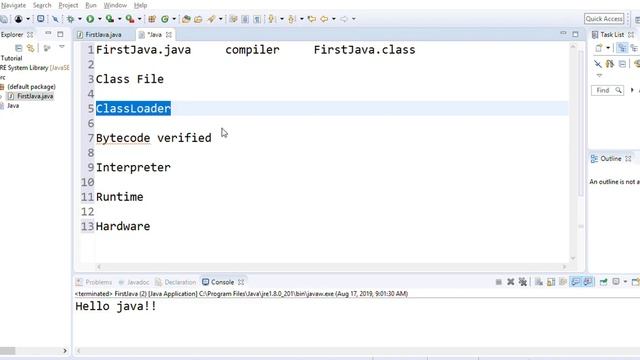Click the Open Task folder icon
This screenshot has width=640, height=360.
click(x=198, y=19)
